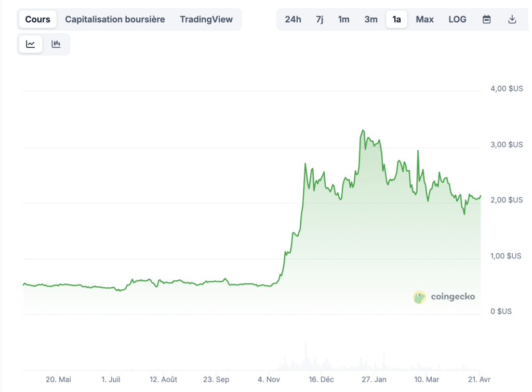Open the TradingView tab
This screenshot has height=392, width=532.
pyautogui.click(x=206, y=19)
